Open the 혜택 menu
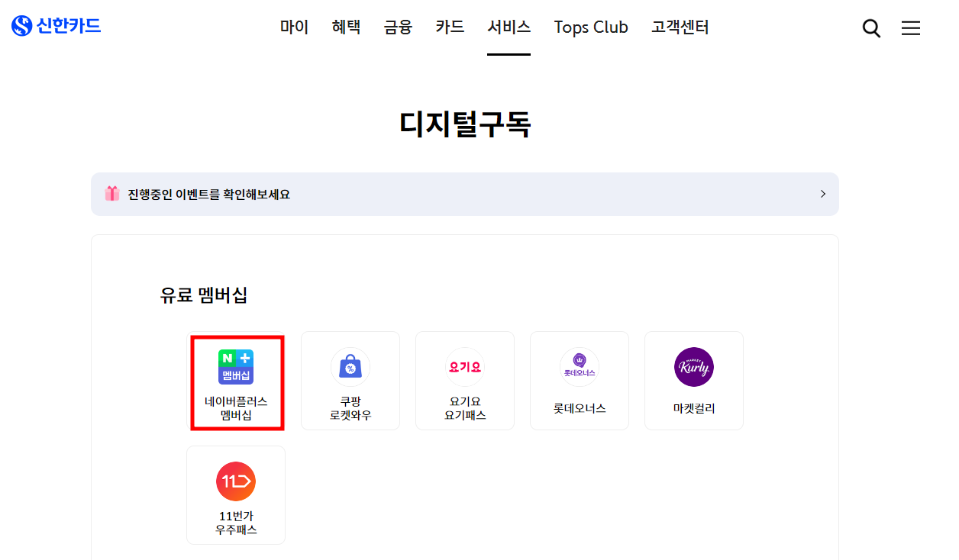The height and width of the screenshot is (560, 959). pos(346,27)
